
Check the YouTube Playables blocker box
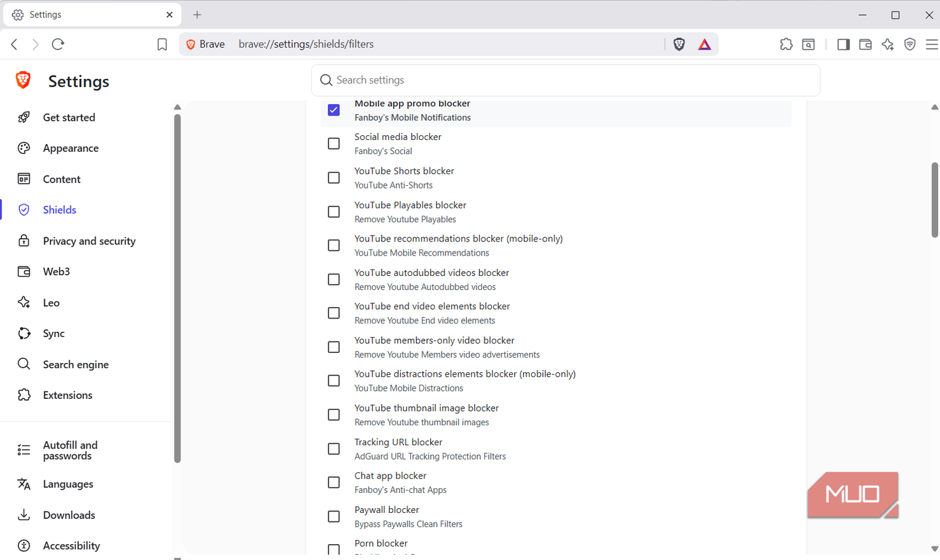point(334,212)
